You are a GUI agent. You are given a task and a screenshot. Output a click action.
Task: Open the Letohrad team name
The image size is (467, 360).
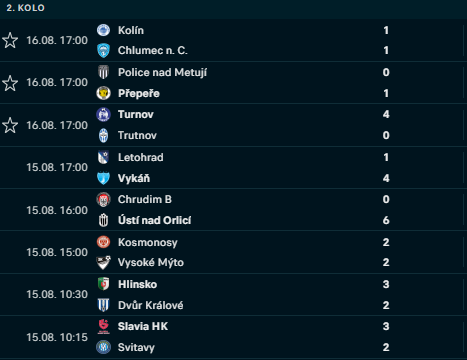(x=141, y=157)
